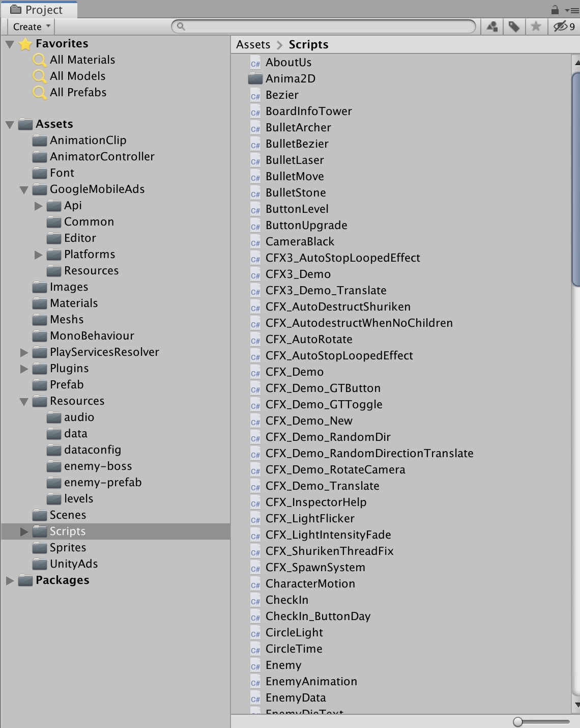Viewport: 580px width, 728px height.
Task: Toggle the Project panel lock icon
Action: (x=555, y=10)
